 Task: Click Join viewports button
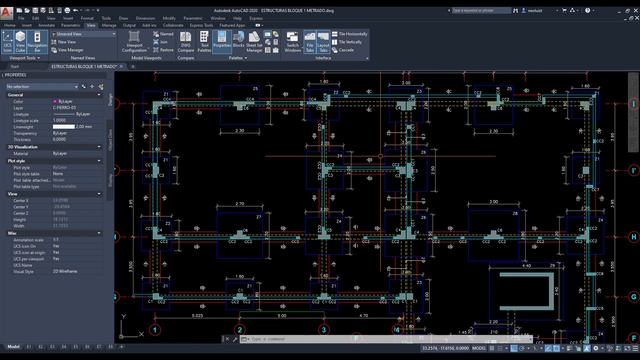pos(160,42)
